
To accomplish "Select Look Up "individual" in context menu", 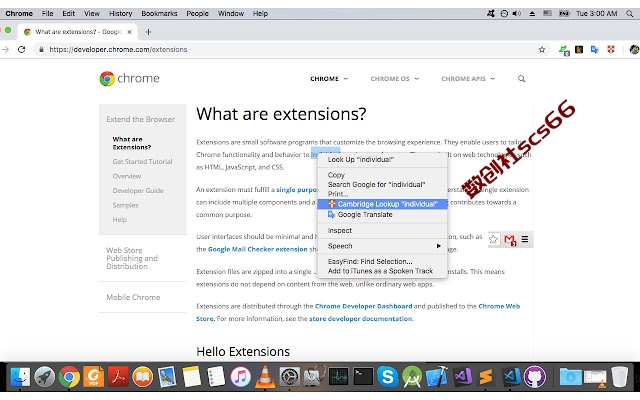I will tap(382, 160).
